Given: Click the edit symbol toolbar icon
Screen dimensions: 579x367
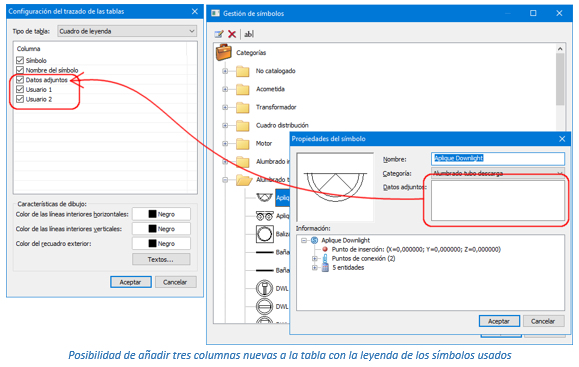Looking at the screenshot, I should [219, 34].
